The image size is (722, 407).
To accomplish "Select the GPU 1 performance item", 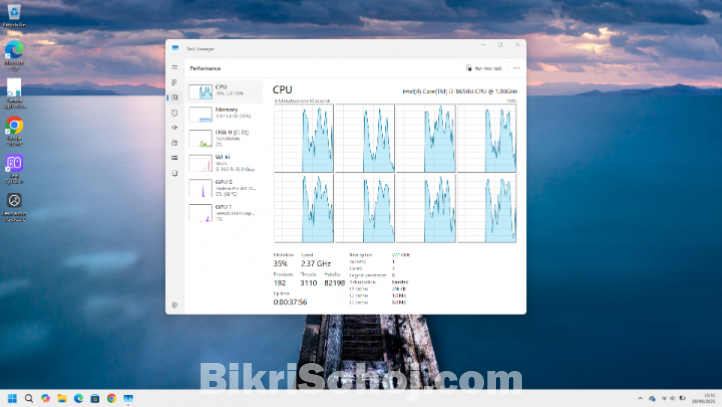I will 225,212.
